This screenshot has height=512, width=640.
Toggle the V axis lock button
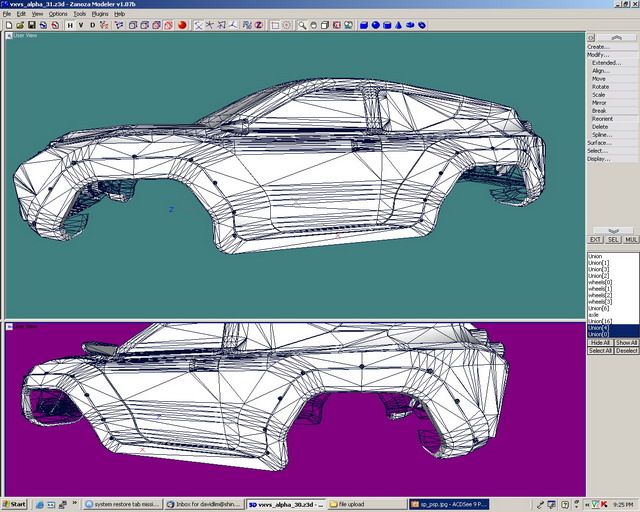click(x=81, y=25)
